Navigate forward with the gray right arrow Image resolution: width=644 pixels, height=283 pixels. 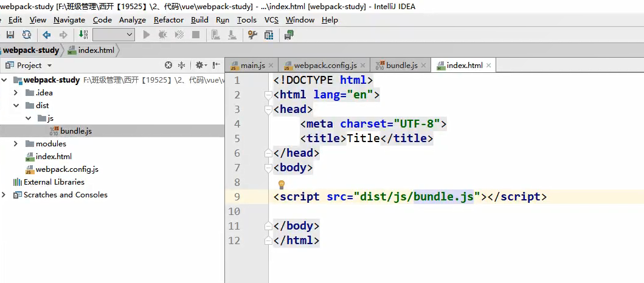tap(63, 35)
